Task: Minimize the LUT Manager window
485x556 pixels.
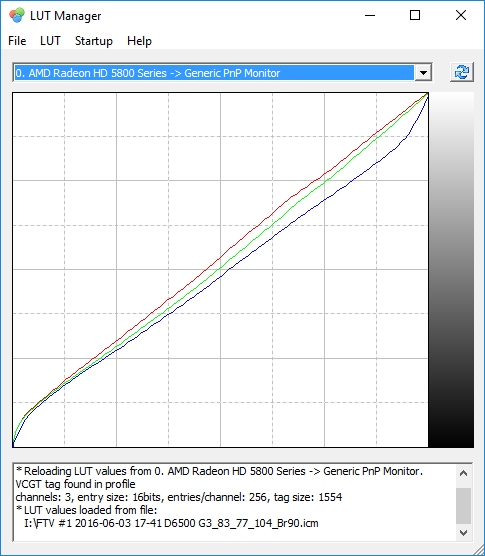Action: tap(370, 16)
